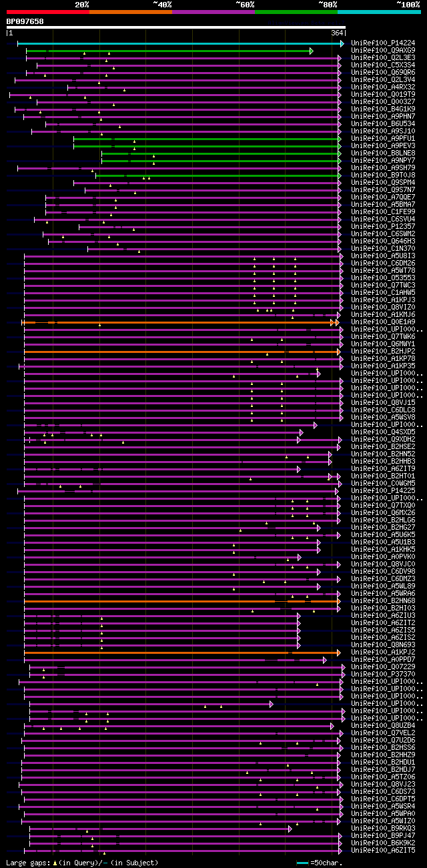Open hit UniRef100_B2HSS6
427x868 pixels.
point(383,748)
